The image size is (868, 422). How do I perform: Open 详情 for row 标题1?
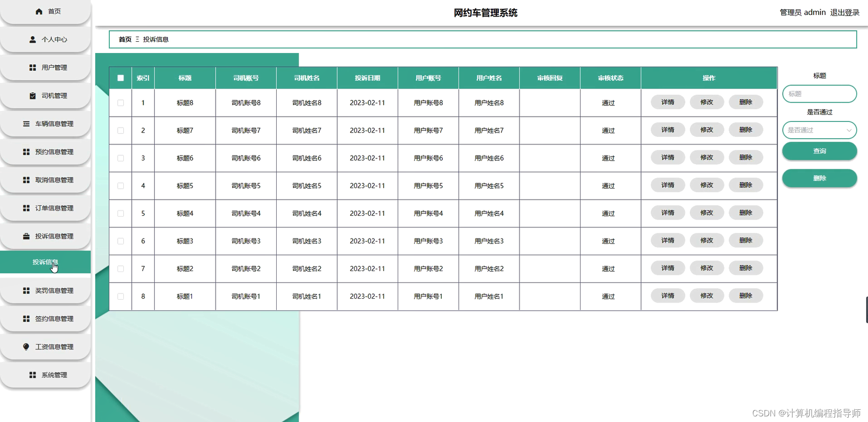point(668,296)
